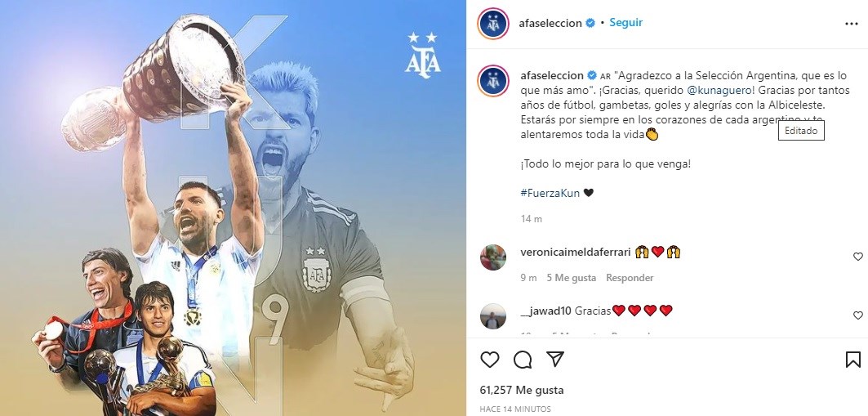Open __jawad10's profile picture

point(492,316)
